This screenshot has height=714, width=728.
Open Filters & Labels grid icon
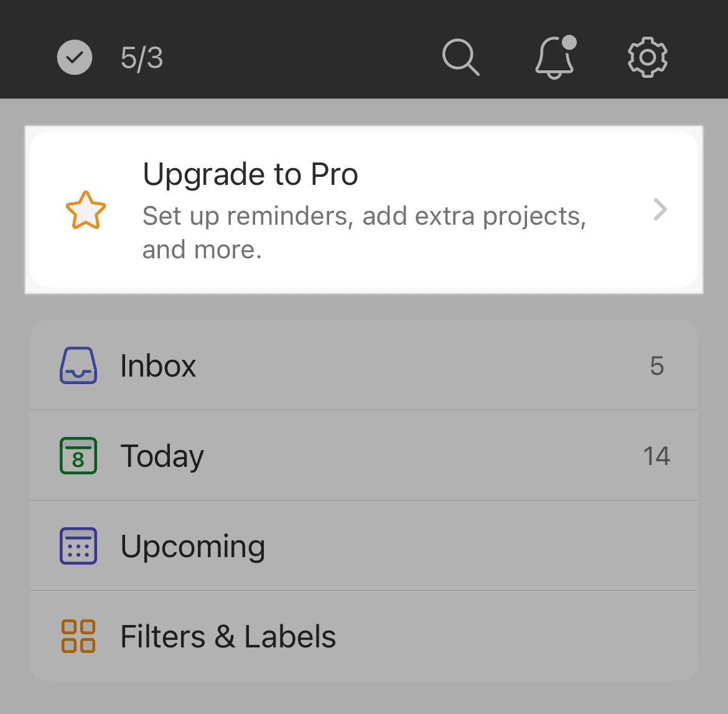(x=77, y=636)
